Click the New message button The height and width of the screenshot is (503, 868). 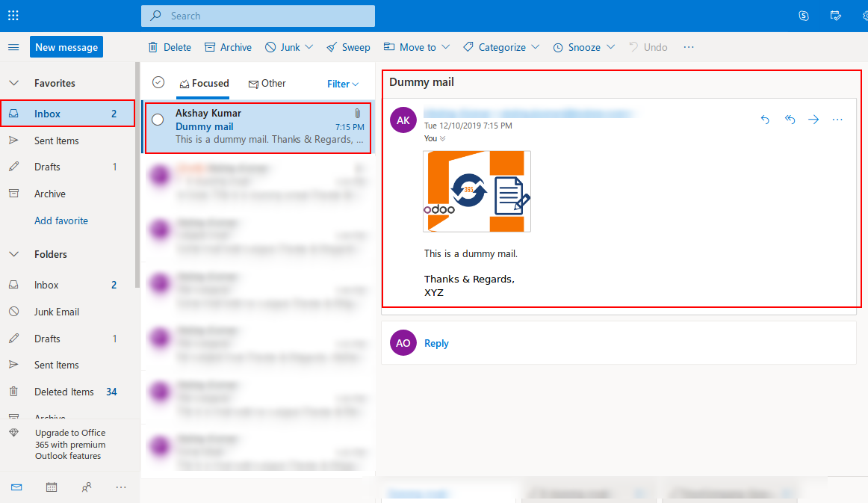tap(66, 47)
